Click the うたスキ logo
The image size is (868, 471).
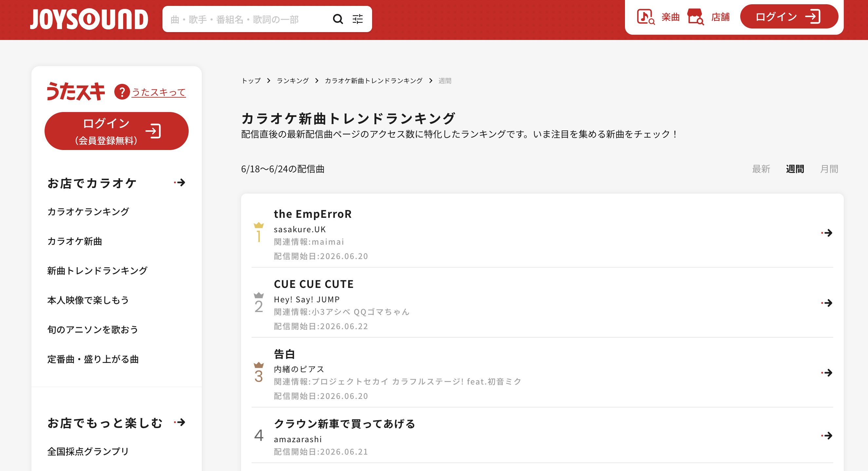click(x=76, y=91)
